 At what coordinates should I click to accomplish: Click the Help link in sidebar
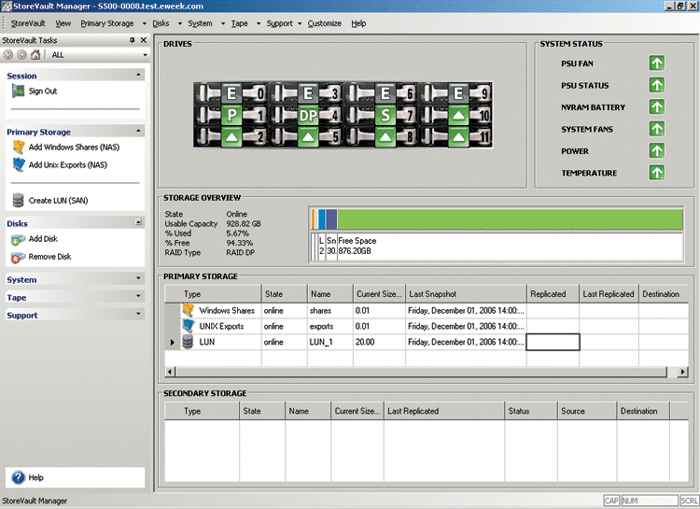36,477
